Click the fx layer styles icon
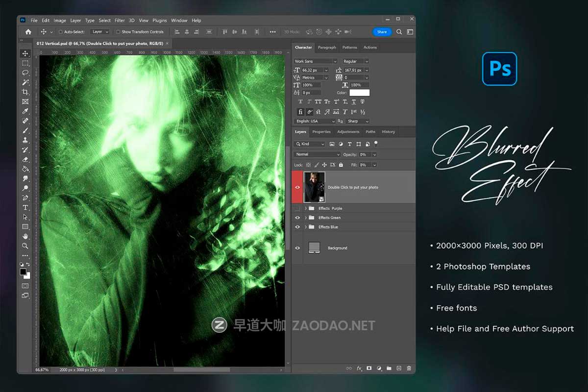The image size is (588, 392). pyautogui.click(x=359, y=368)
